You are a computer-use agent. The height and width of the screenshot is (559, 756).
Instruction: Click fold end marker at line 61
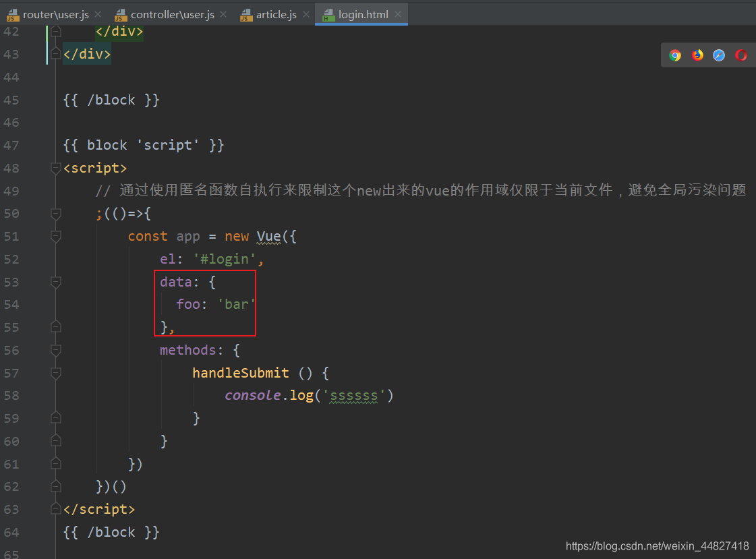(x=56, y=463)
